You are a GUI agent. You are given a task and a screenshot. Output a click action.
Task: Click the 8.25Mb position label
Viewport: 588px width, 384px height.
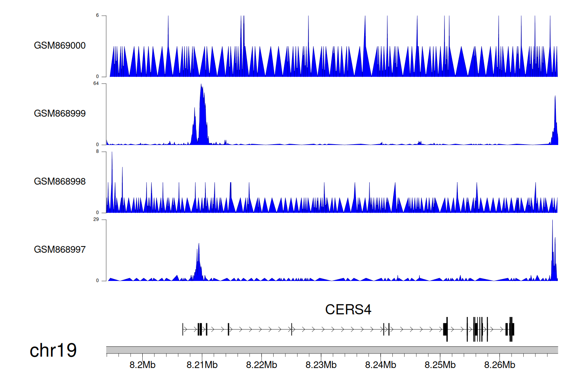[x=440, y=365]
